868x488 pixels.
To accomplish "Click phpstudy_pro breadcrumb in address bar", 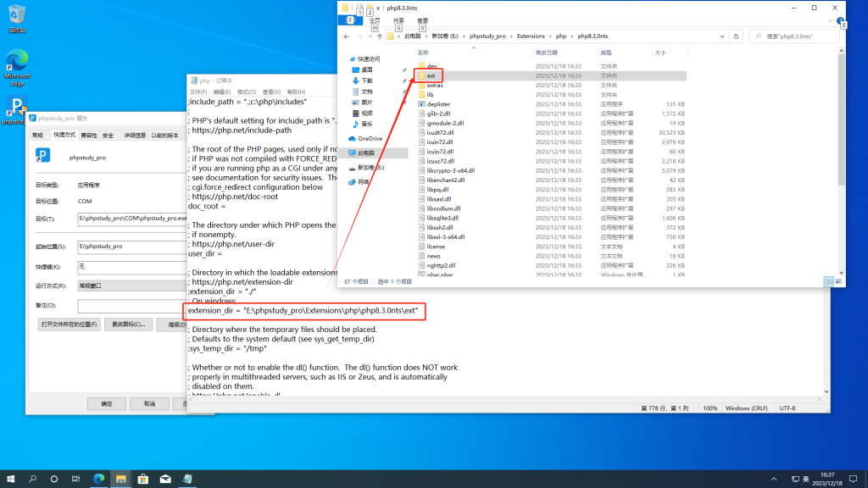I will (x=487, y=36).
